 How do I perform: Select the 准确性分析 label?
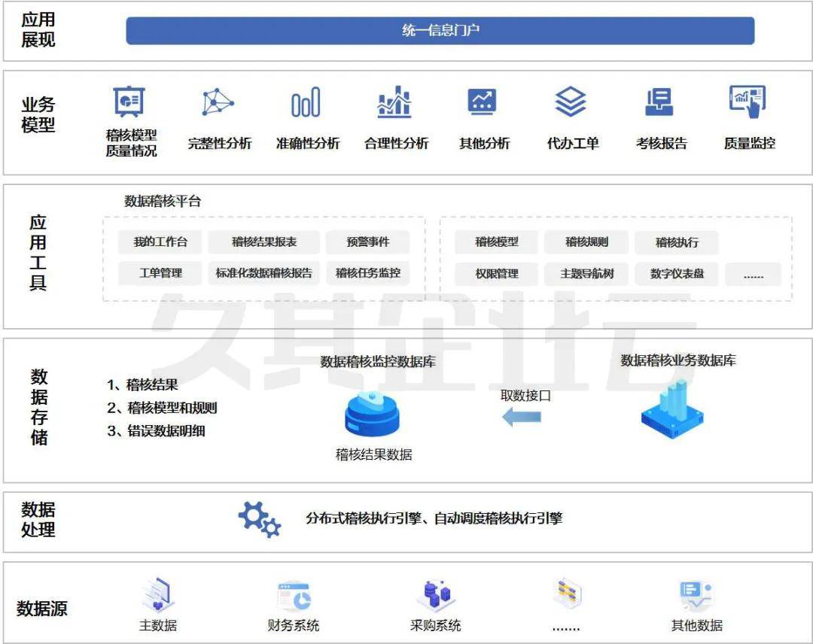308,144
